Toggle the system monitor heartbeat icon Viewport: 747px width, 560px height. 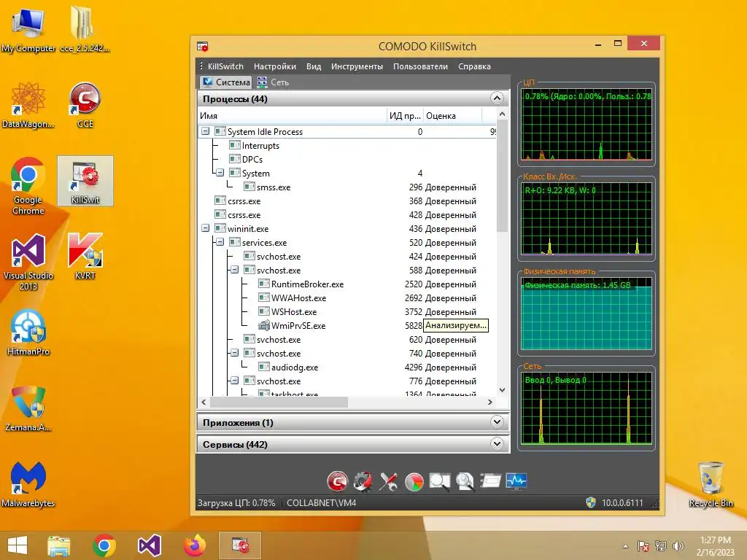pos(516,481)
